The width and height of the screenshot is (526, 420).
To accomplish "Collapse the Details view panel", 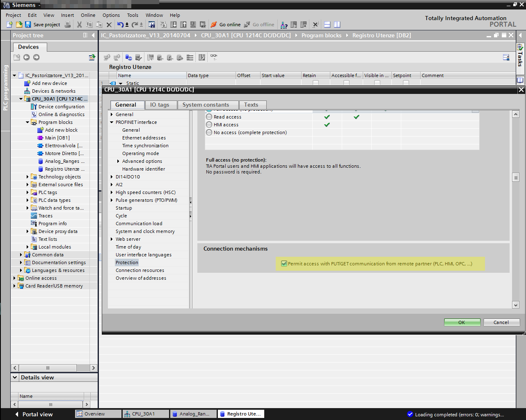I will tap(15, 377).
